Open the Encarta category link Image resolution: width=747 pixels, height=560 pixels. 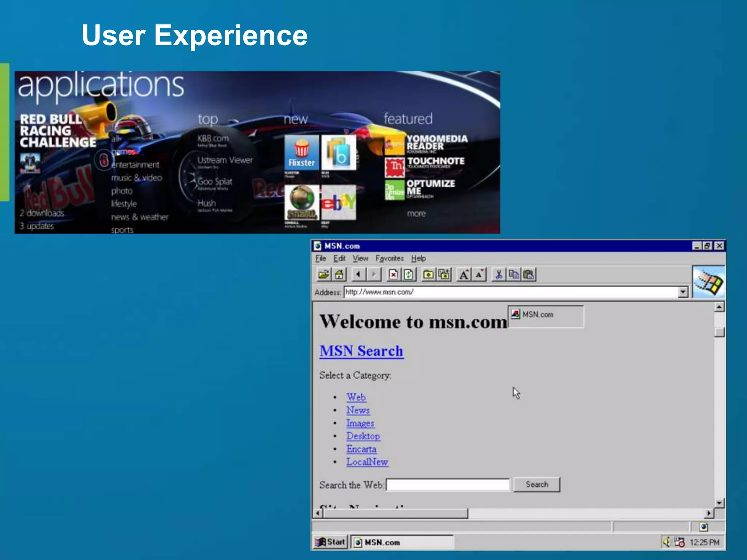pos(361,449)
